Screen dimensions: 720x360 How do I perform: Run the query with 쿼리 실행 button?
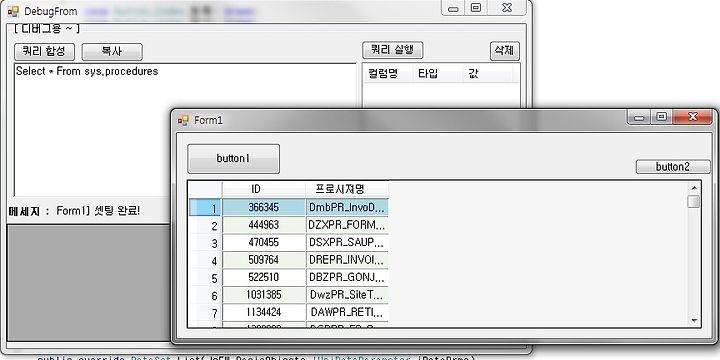click(393, 50)
